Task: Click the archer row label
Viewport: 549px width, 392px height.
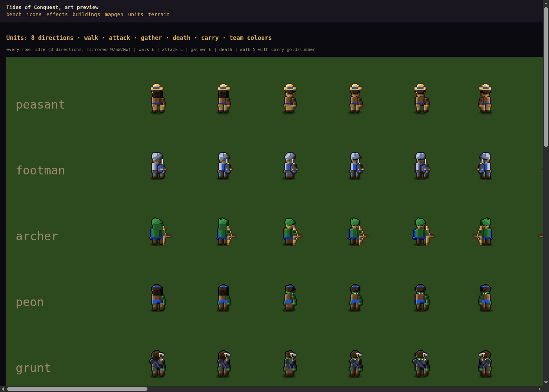Action: coord(37,236)
